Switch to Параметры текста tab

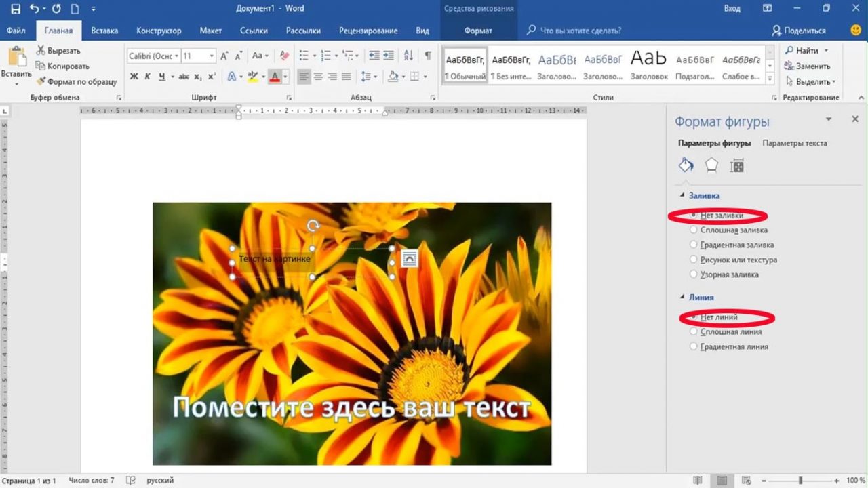point(794,143)
